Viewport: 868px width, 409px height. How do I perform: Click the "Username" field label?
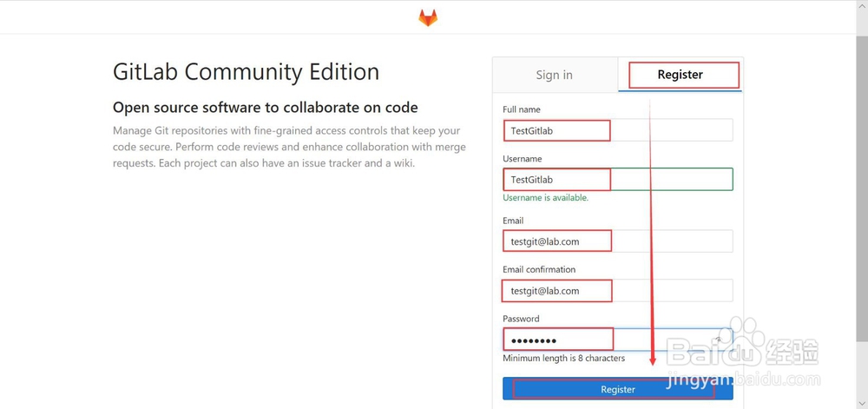[523, 159]
